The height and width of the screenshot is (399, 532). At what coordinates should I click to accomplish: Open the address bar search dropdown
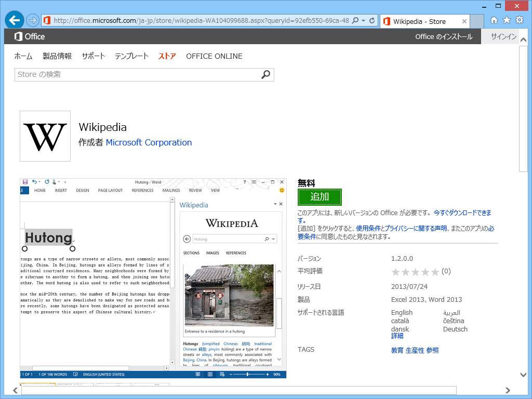[356, 21]
